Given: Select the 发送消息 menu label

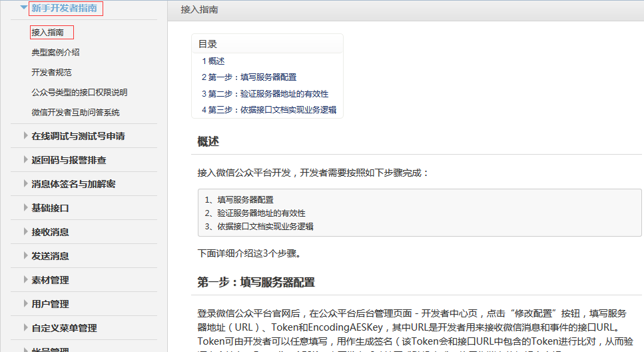Looking at the screenshot, I should [50, 256].
